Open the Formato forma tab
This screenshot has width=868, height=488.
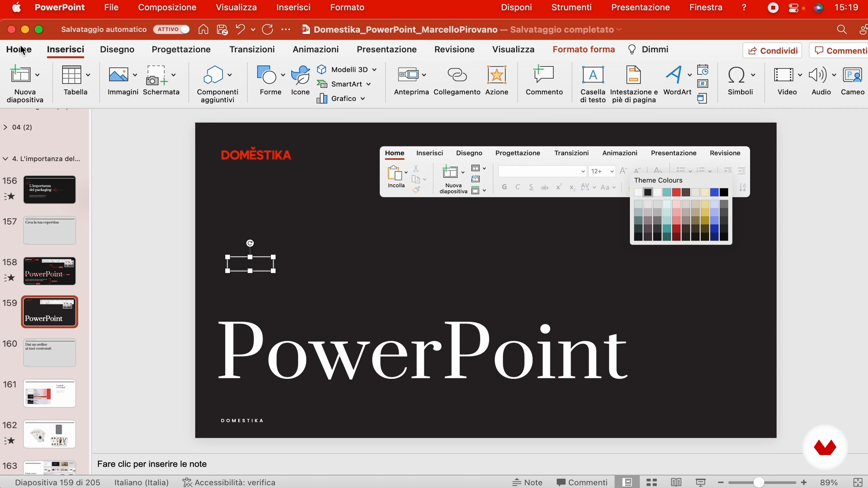(584, 49)
